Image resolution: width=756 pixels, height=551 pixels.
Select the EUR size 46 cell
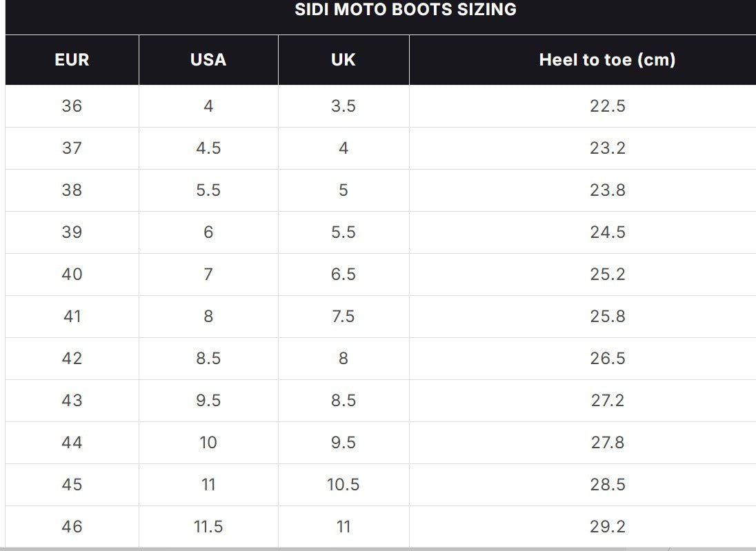(x=72, y=527)
